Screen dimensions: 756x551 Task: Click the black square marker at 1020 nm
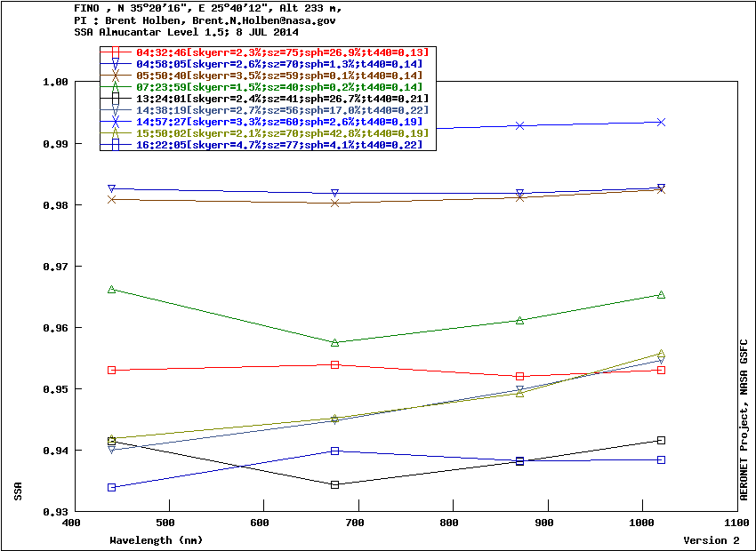pyautogui.click(x=661, y=440)
